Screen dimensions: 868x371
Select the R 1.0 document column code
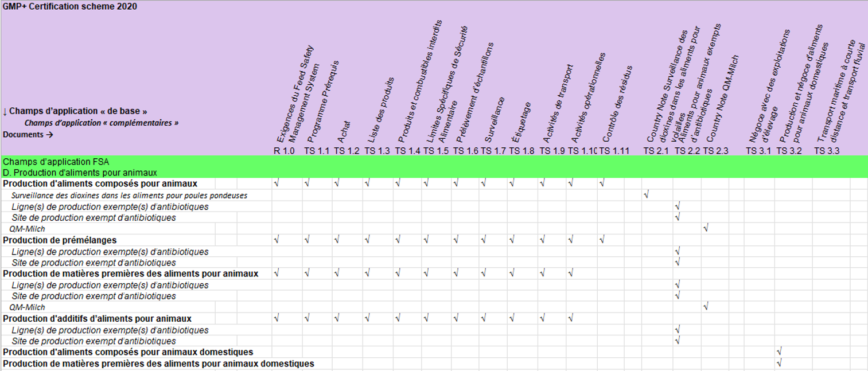[x=285, y=151]
